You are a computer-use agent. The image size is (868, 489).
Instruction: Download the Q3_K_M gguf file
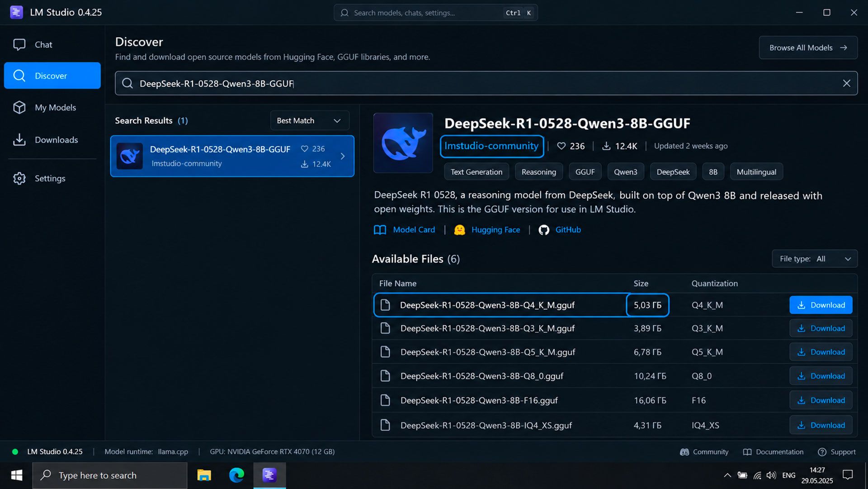[x=821, y=328]
